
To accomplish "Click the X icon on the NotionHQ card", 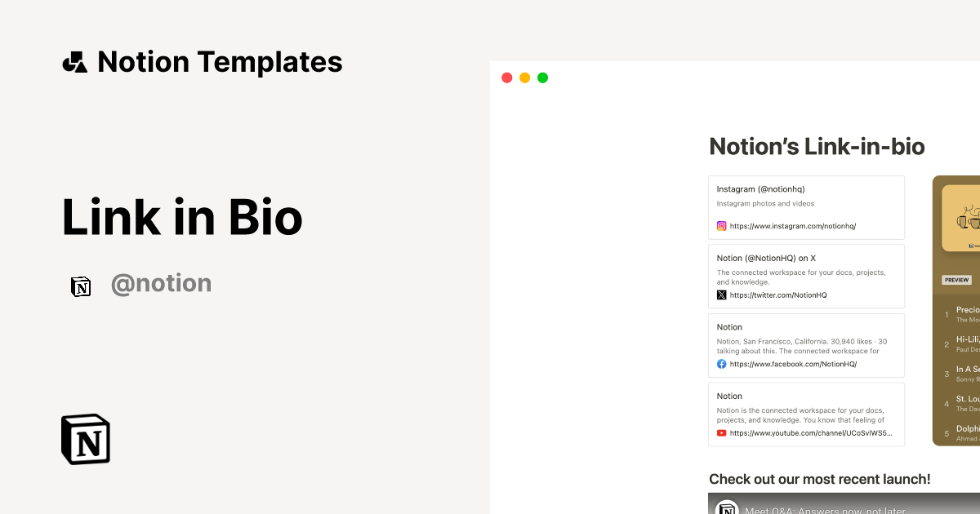I will (x=721, y=295).
